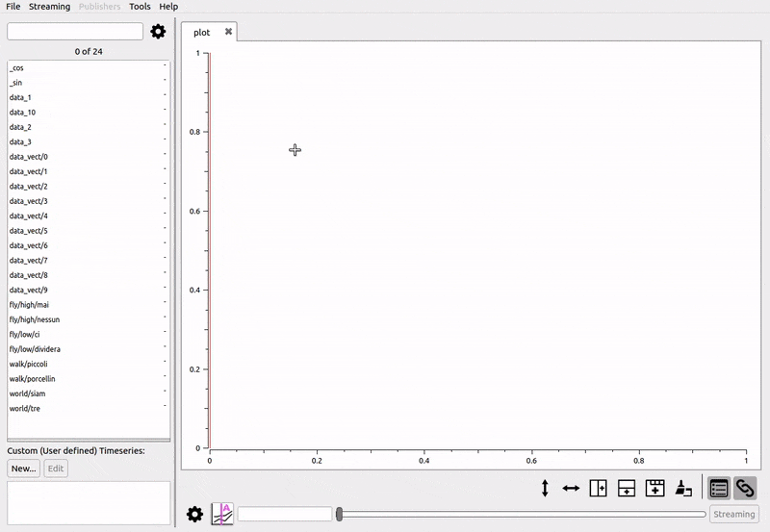Image resolution: width=770 pixels, height=532 pixels.
Task: Click the add new tab icon
Action: point(654,489)
